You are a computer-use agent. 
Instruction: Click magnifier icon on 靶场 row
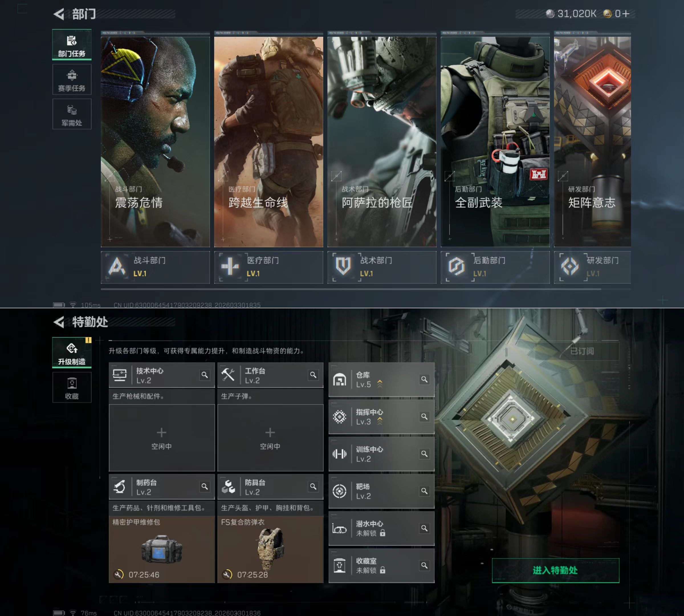click(424, 491)
